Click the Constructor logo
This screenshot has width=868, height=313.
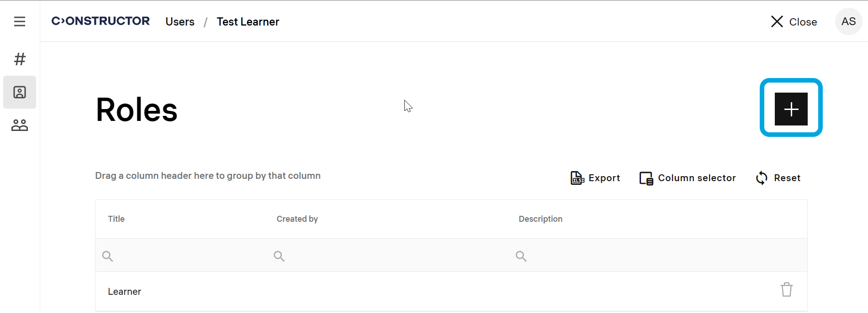point(101,21)
